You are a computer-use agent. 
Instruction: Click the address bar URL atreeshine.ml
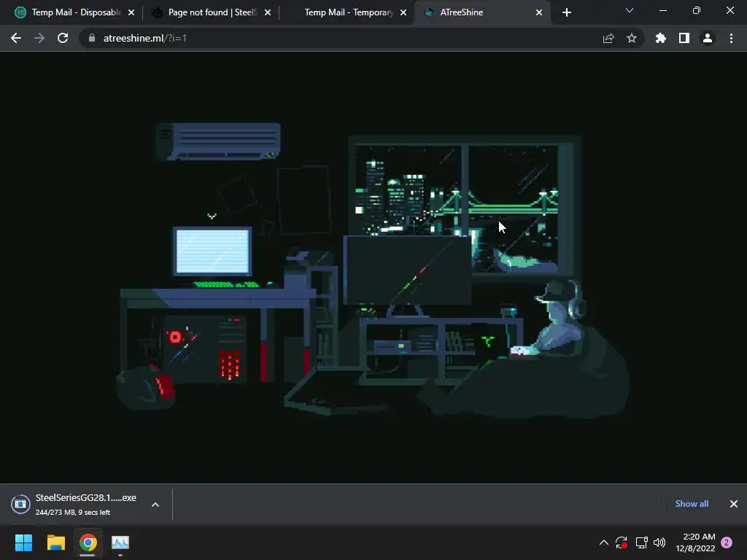(x=145, y=38)
